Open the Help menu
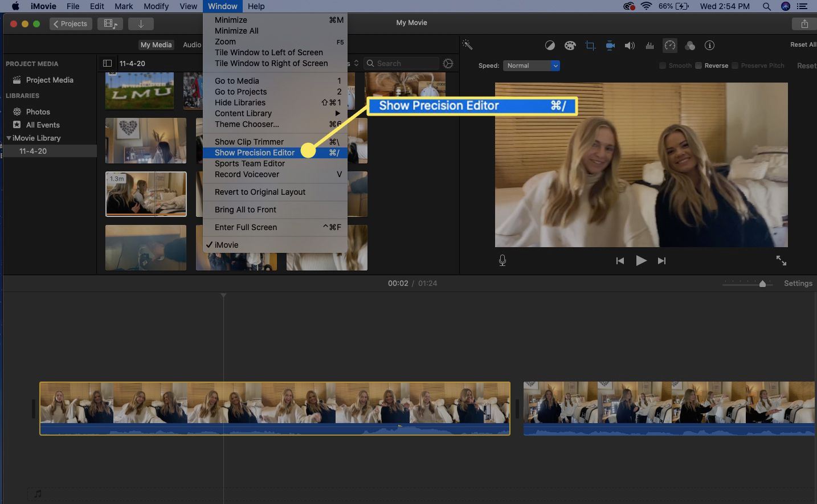 256,6
